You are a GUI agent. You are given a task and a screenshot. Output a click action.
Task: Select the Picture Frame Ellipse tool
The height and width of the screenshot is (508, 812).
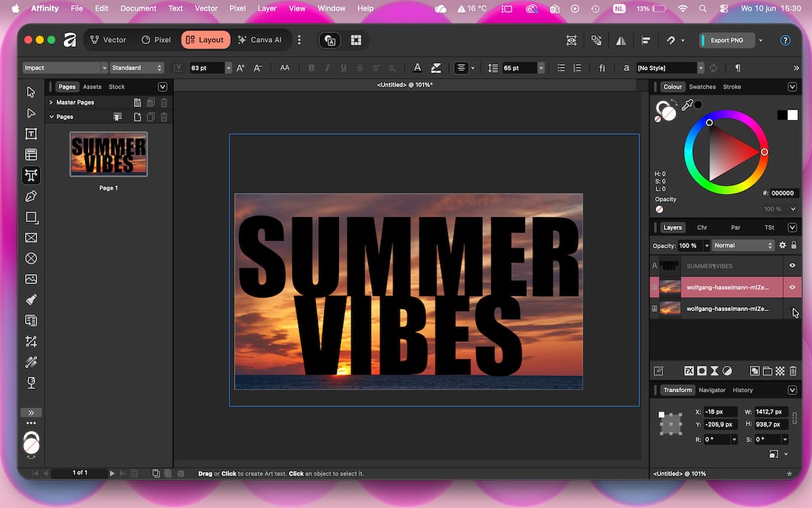coord(30,258)
